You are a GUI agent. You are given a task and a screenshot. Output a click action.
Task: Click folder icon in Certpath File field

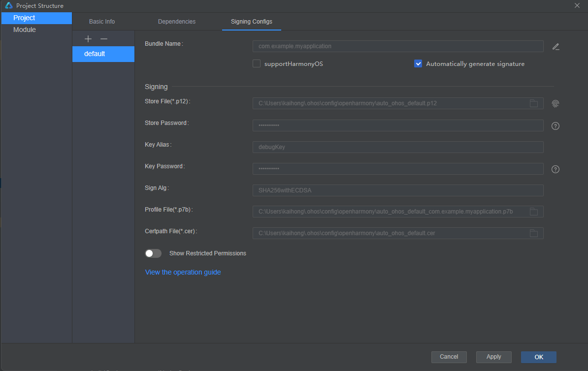tap(533, 233)
